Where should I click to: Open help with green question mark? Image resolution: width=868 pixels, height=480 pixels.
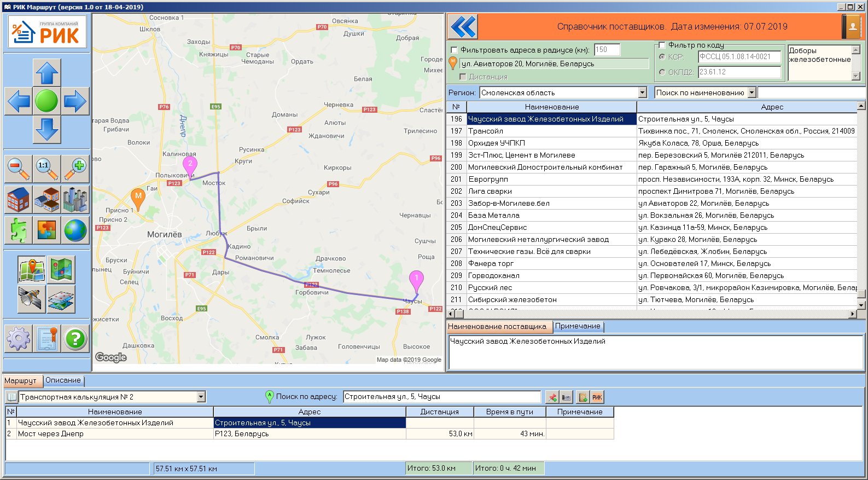click(x=75, y=339)
